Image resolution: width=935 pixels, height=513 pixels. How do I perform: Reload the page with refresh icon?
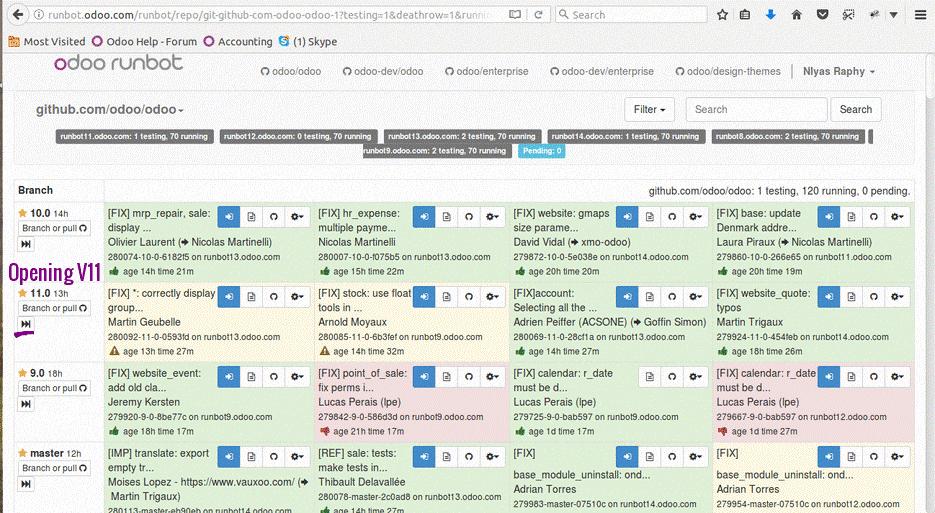tap(538, 14)
